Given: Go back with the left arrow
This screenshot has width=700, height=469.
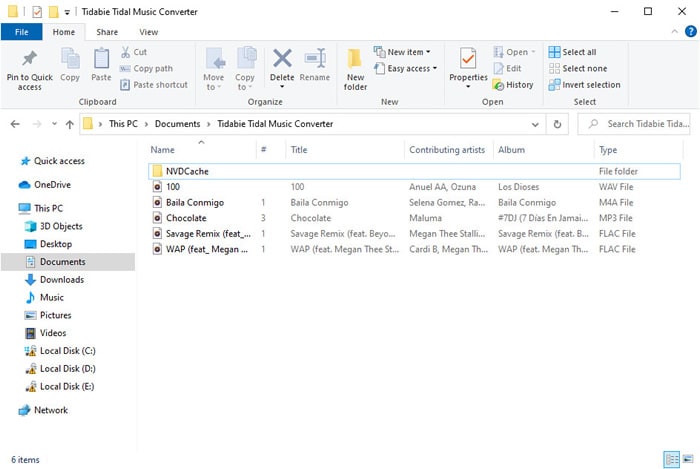Looking at the screenshot, I should [x=15, y=124].
